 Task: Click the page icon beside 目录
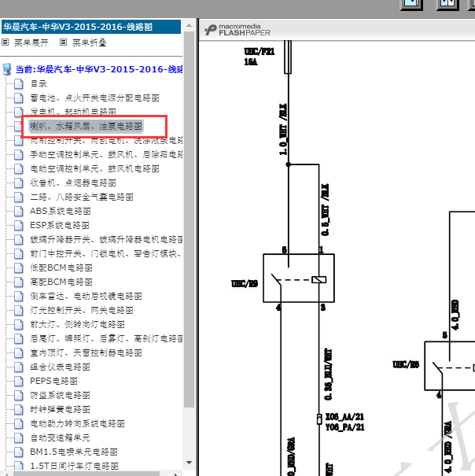pyautogui.click(x=19, y=83)
